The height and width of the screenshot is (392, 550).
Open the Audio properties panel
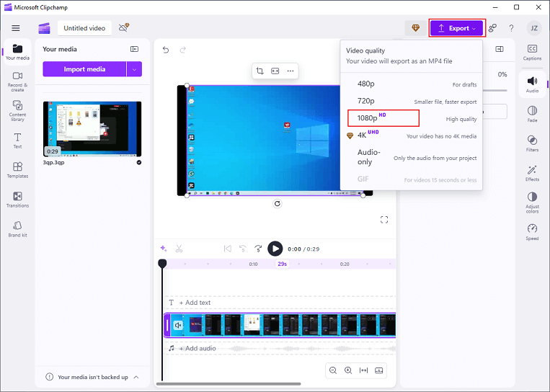pos(532,84)
